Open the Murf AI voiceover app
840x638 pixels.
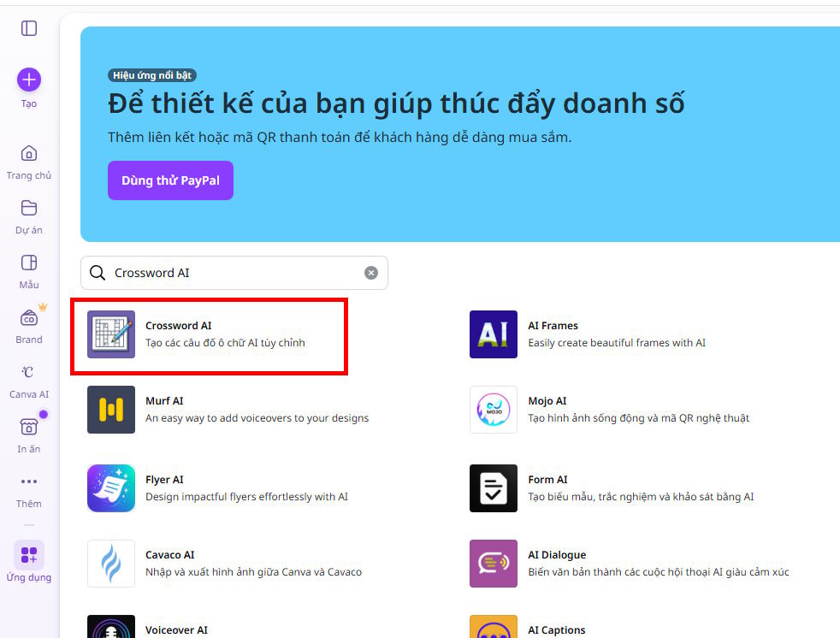[228, 410]
